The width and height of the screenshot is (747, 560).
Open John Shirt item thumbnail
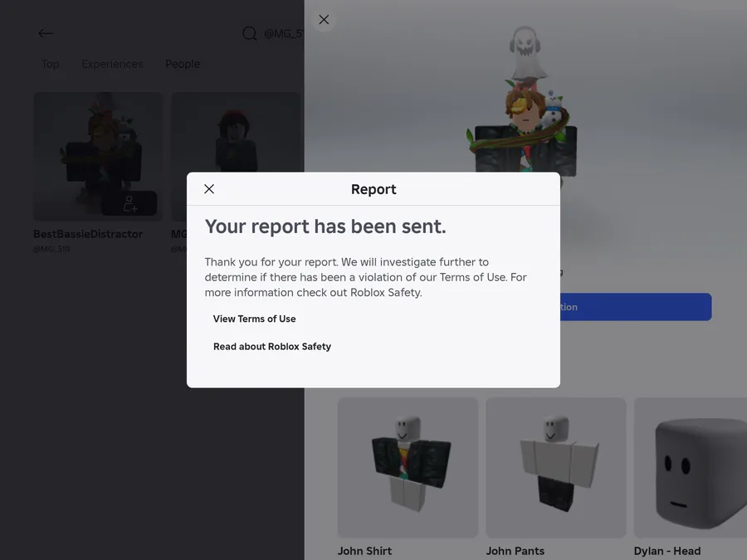(408, 468)
